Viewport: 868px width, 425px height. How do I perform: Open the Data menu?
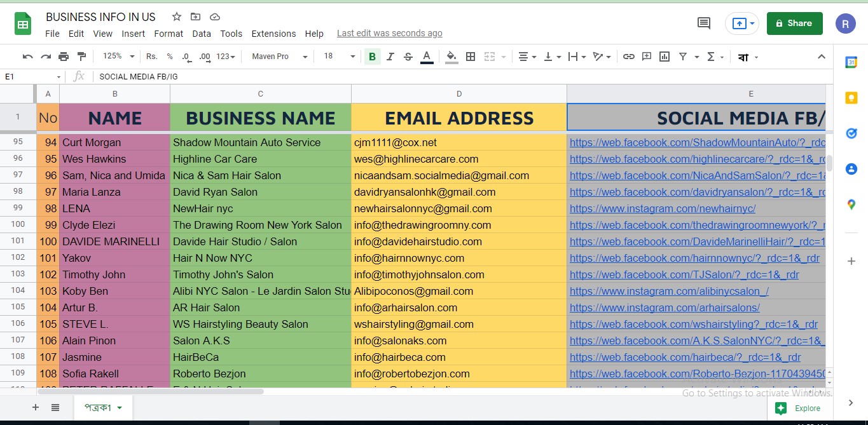202,34
